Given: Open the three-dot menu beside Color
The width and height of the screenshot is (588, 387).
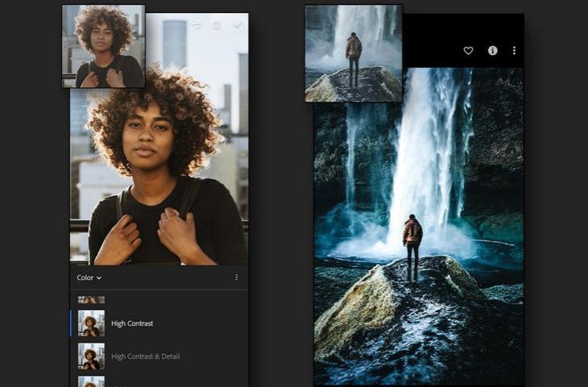Looking at the screenshot, I should [x=236, y=277].
